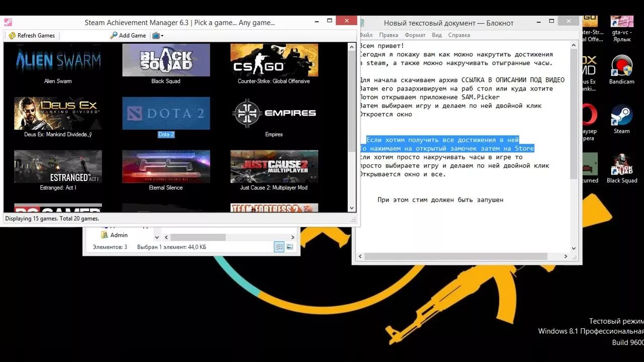Open the Правка menu in Notepad
Image resolution: width=644 pixels, height=362 pixels.
[388, 35]
